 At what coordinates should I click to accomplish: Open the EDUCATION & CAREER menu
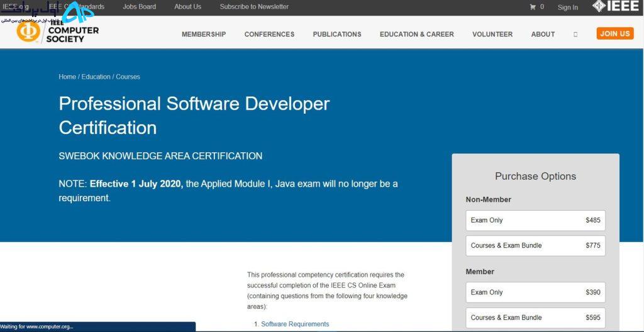tap(417, 35)
